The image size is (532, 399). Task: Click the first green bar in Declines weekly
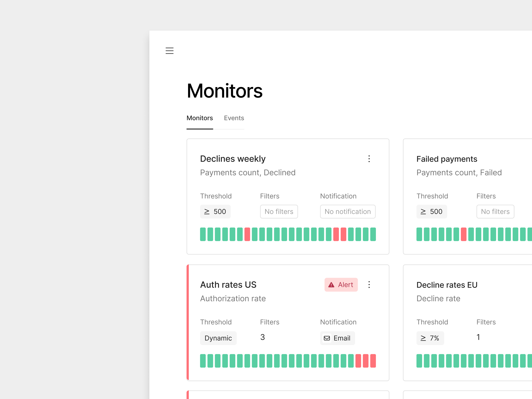click(203, 234)
